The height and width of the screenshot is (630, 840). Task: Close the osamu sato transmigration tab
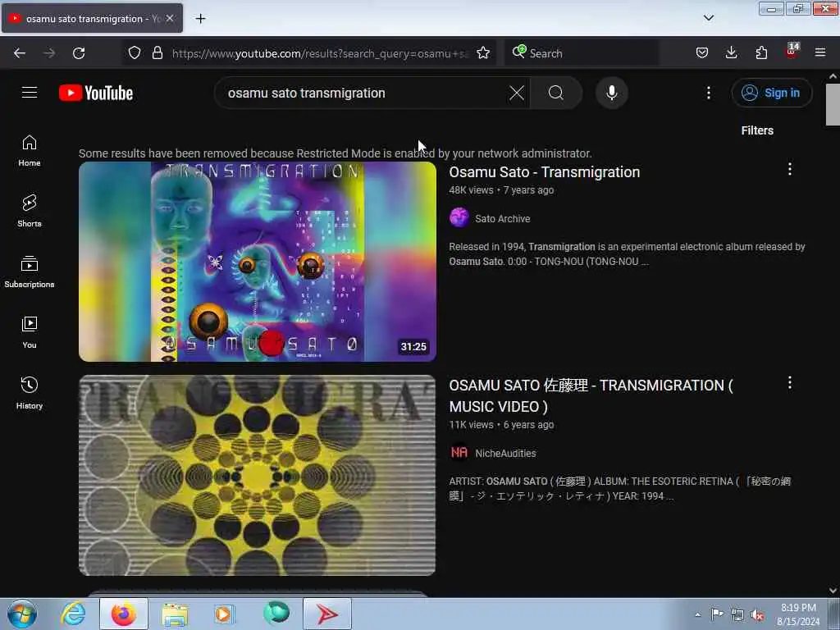point(170,18)
